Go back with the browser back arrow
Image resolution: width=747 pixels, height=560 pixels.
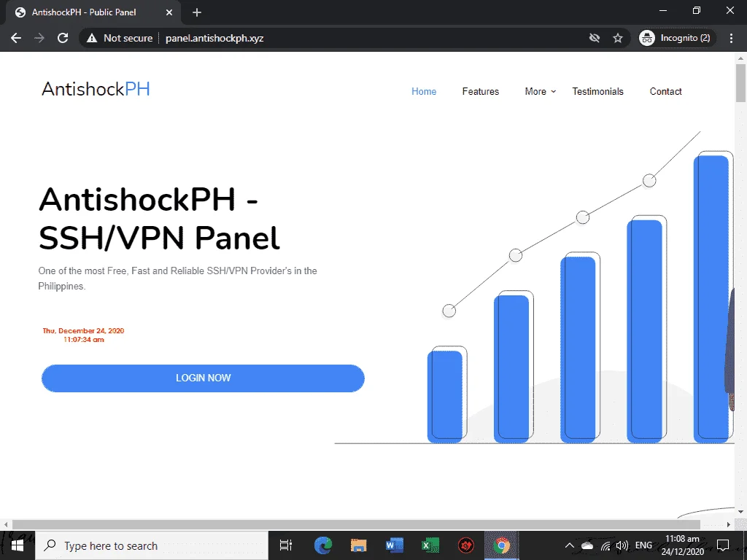(x=16, y=38)
